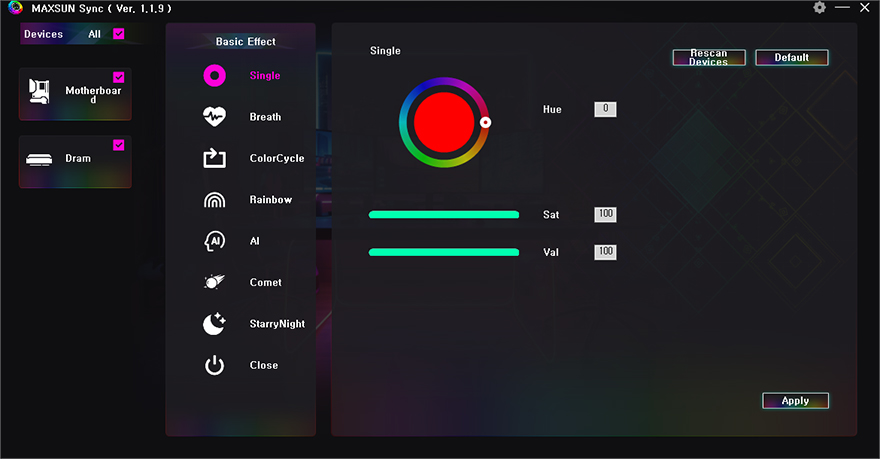Switch to the Rainbow effect label
Screen dimensions: 880x459
(271, 200)
